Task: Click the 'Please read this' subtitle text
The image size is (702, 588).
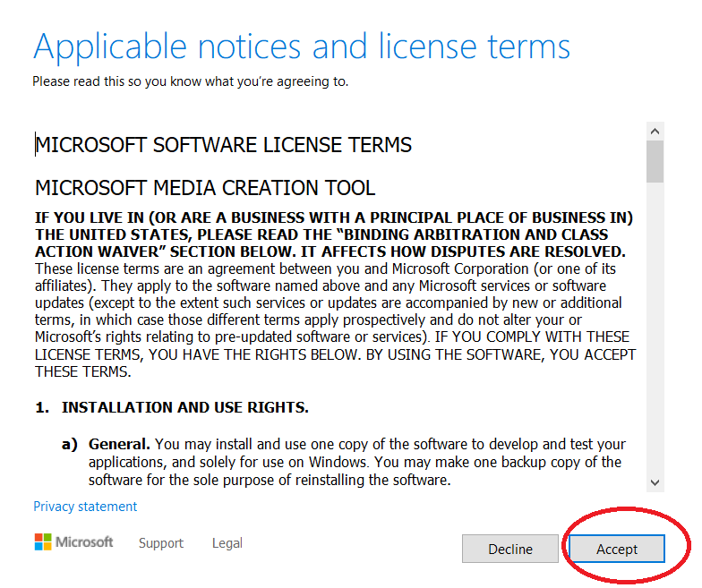Action: point(190,81)
